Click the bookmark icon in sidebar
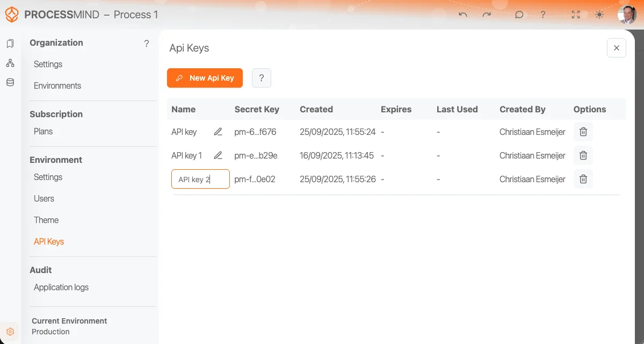Screen dimensions: 644x344 click(10, 44)
